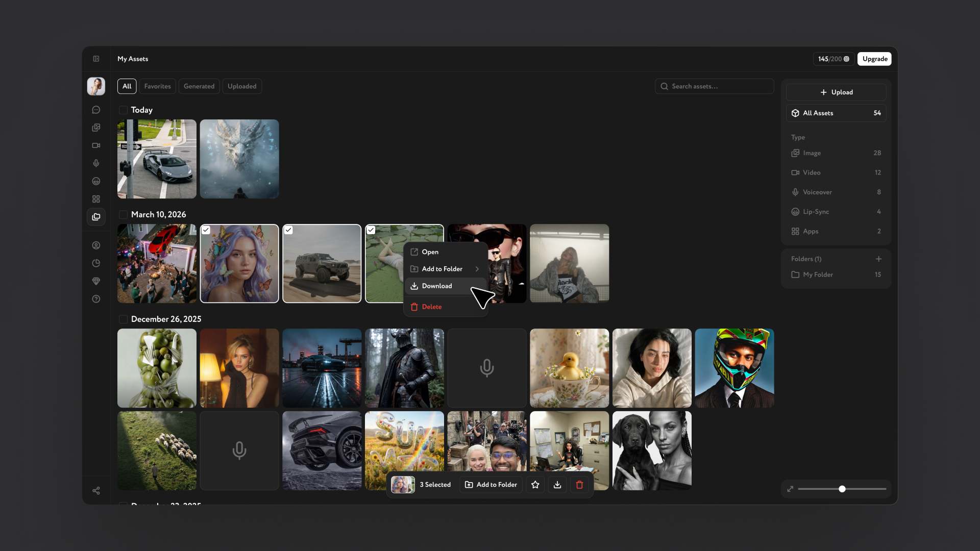980x551 pixels.
Task: Open the lip-sync face sidebar icon
Action: (x=96, y=181)
